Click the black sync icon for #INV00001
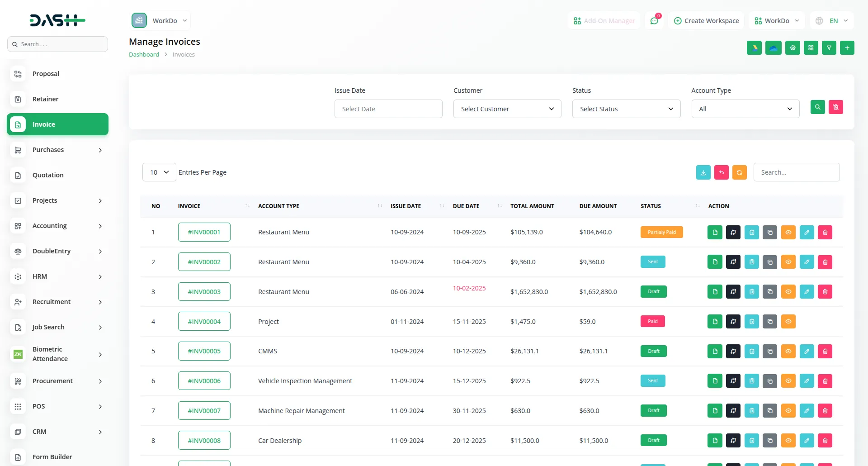The height and width of the screenshot is (466, 868). click(x=733, y=233)
